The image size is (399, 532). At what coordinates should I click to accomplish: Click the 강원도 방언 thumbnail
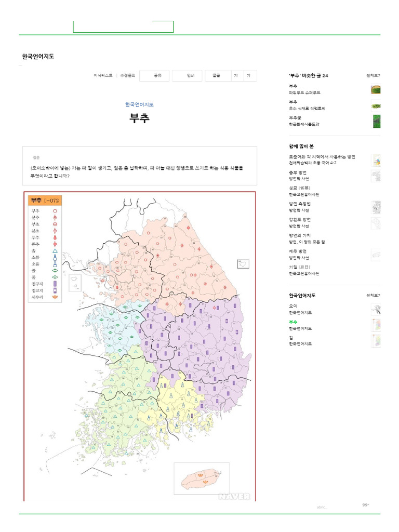pyautogui.click(x=376, y=223)
